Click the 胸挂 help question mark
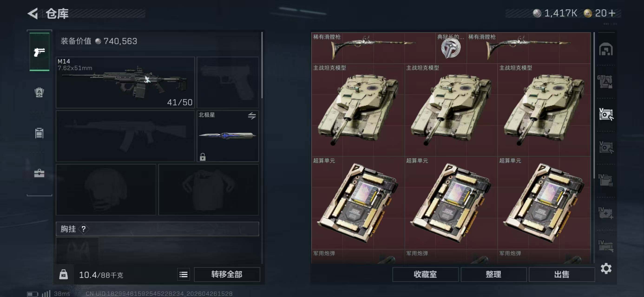The height and width of the screenshot is (297, 644). pos(83,229)
